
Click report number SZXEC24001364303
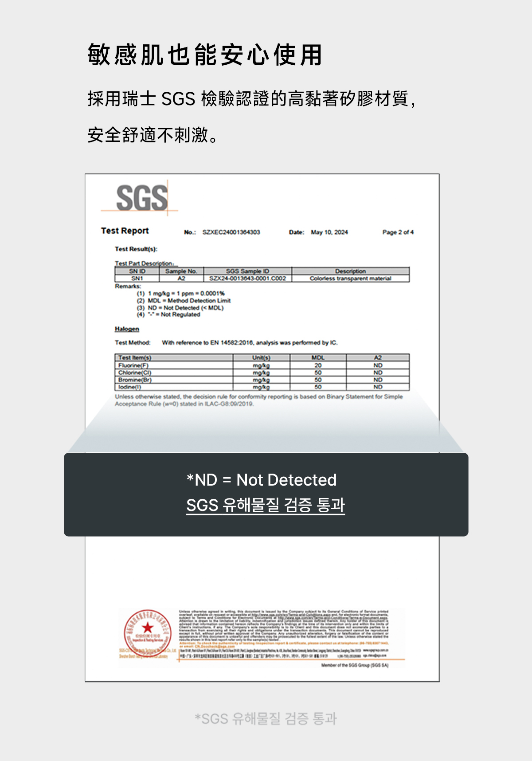pos(231,232)
